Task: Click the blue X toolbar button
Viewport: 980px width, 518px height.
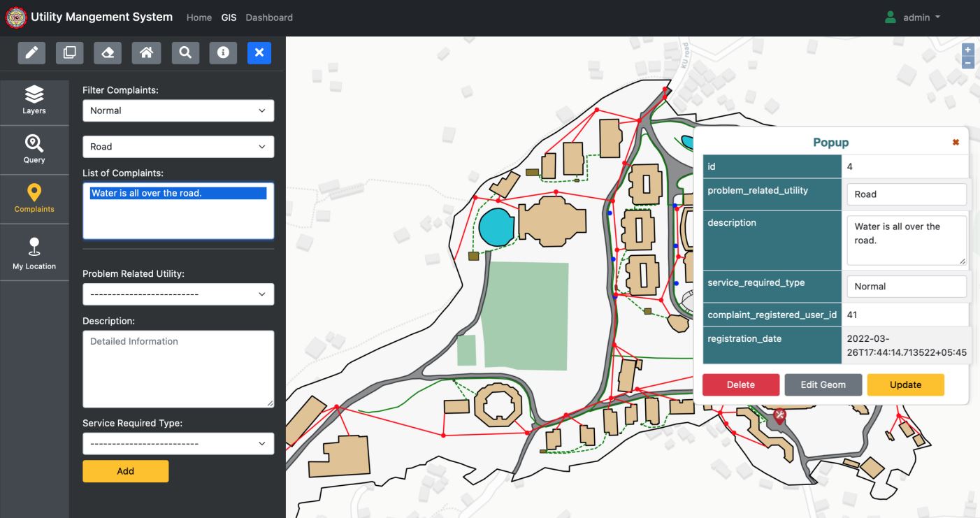Action: tap(259, 53)
